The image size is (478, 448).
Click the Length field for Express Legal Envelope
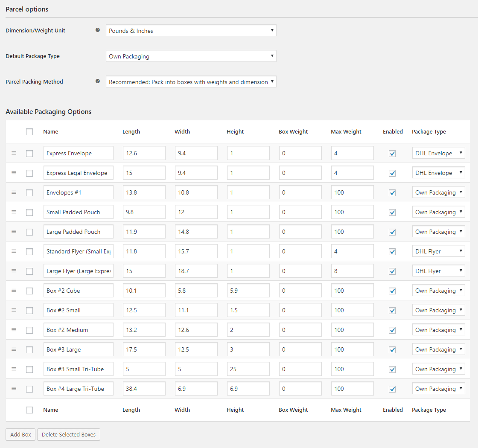[144, 173]
